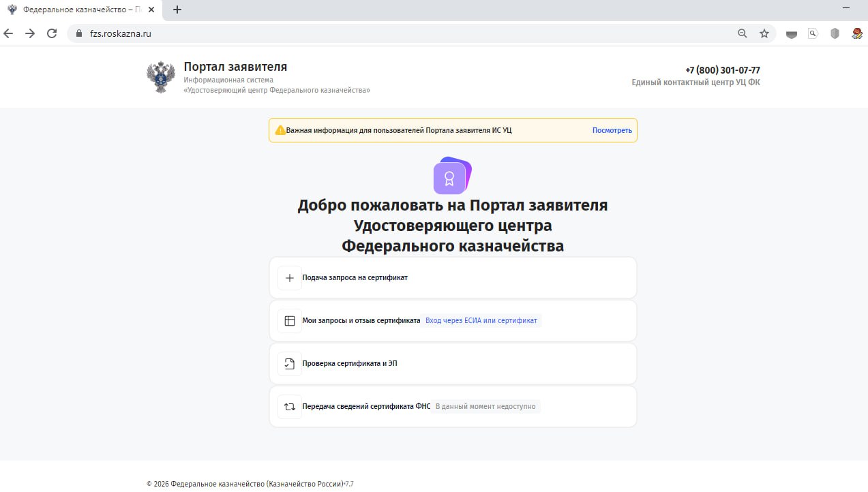Click the Federal Treasury coat of arms logo
Image resolution: width=868 pixels, height=492 pixels.
pos(161,77)
